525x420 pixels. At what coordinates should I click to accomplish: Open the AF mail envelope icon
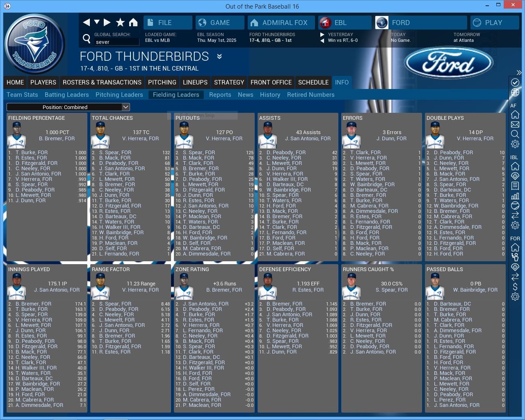click(515, 124)
